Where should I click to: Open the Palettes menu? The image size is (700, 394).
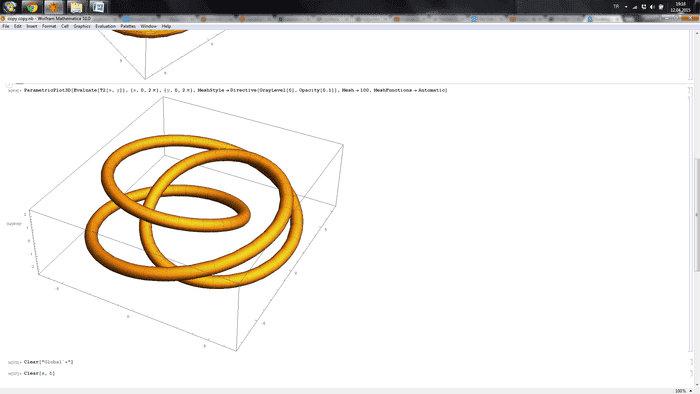[128, 26]
